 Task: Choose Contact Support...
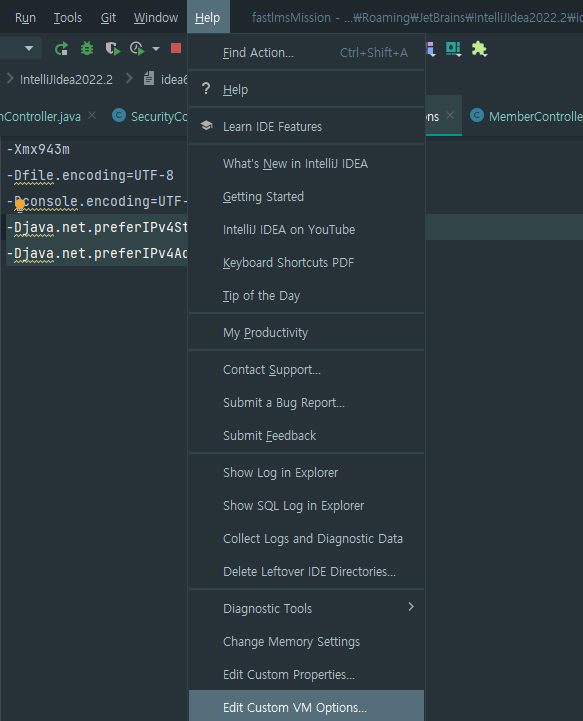[x=306, y=370]
